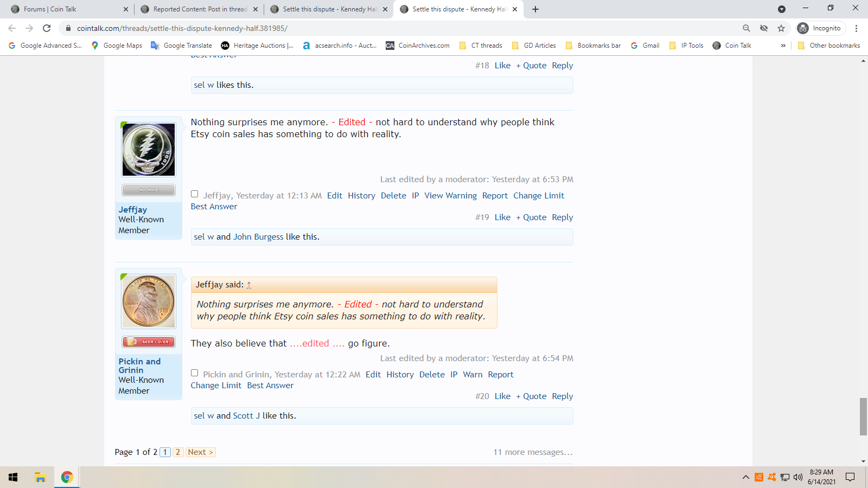Tick the checkbox beside Jeffjay's post
868x488 pixels.
tap(195, 194)
